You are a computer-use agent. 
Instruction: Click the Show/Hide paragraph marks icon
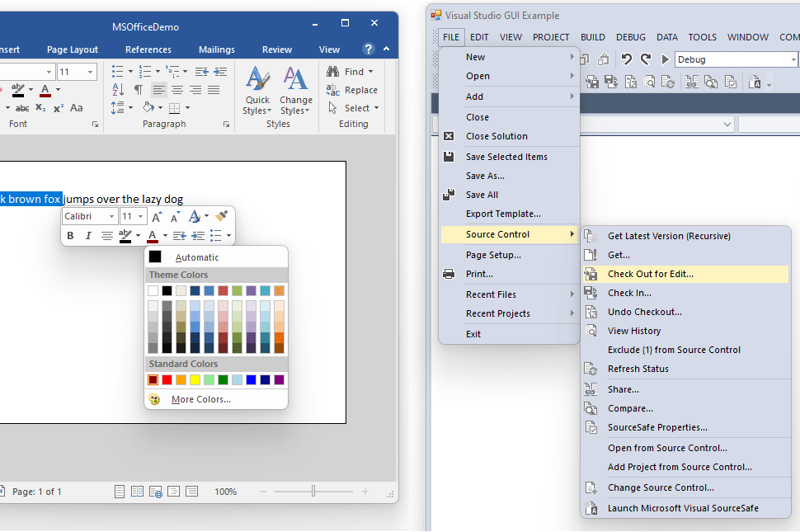pyautogui.click(x=138, y=90)
